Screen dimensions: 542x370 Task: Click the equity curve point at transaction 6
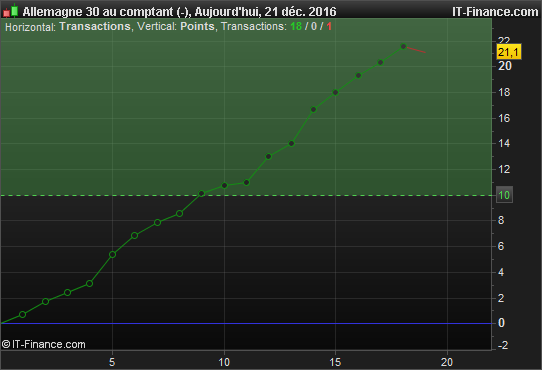[134, 235]
